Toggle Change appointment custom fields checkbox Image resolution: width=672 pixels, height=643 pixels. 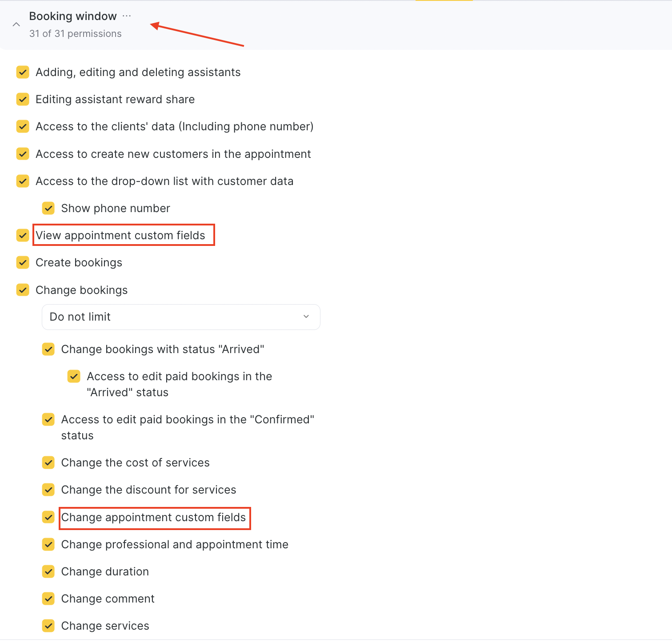(x=48, y=517)
